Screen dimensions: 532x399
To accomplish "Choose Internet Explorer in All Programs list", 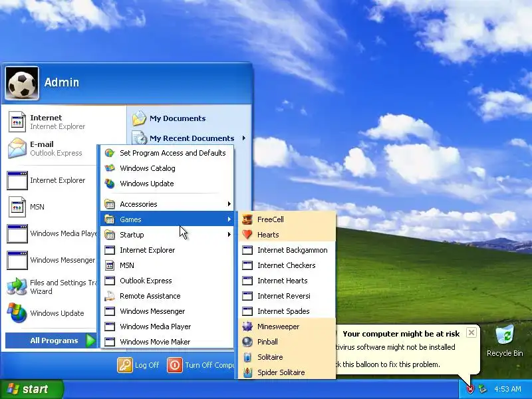I will tap(167, 250).
